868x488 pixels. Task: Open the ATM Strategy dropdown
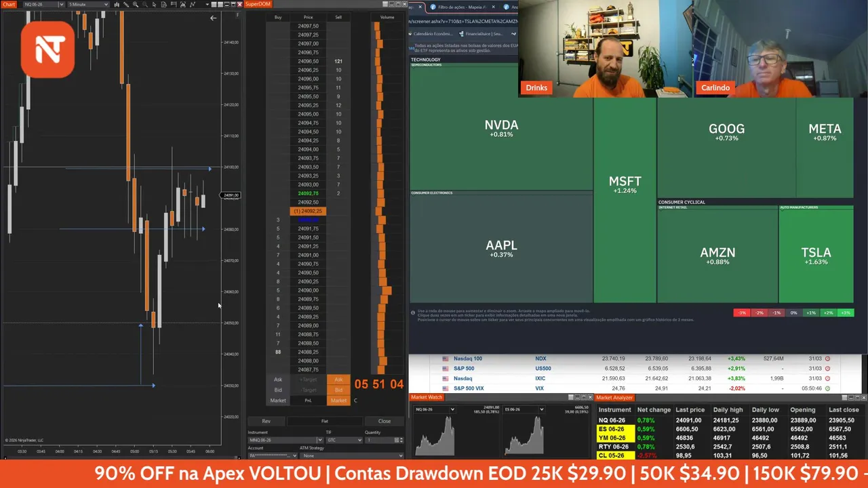[352, 455]
